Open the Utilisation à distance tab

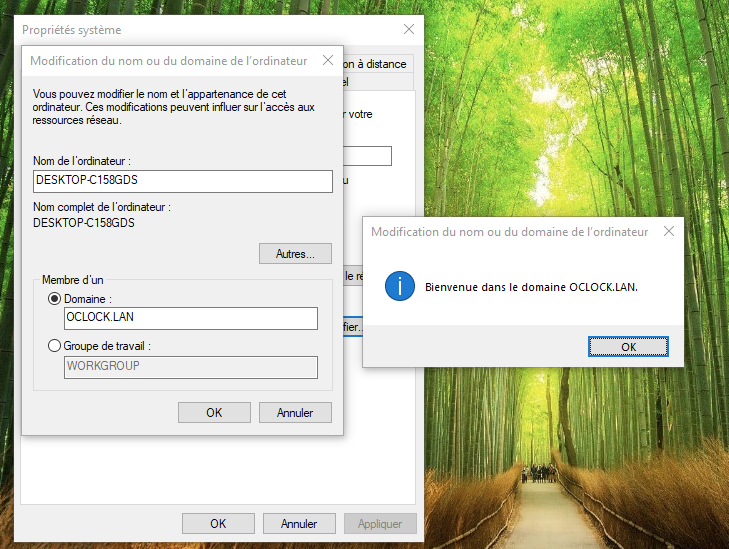pyautogui.click(x=376, y=64)
